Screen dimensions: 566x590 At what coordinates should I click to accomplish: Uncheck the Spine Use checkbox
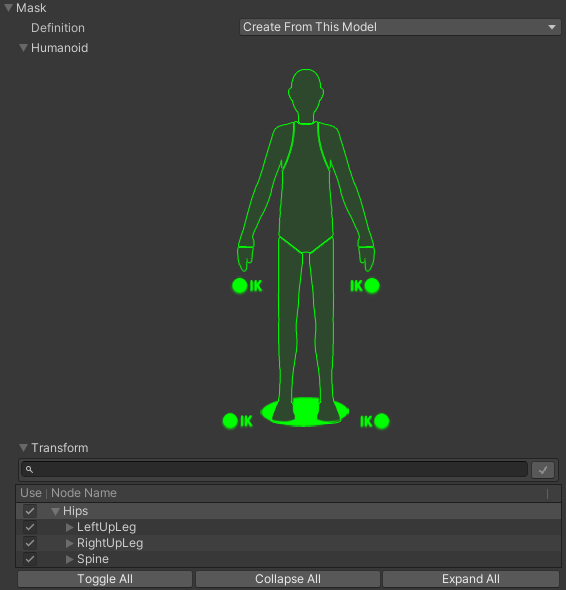pyautogui.click(x=30, y=559)
